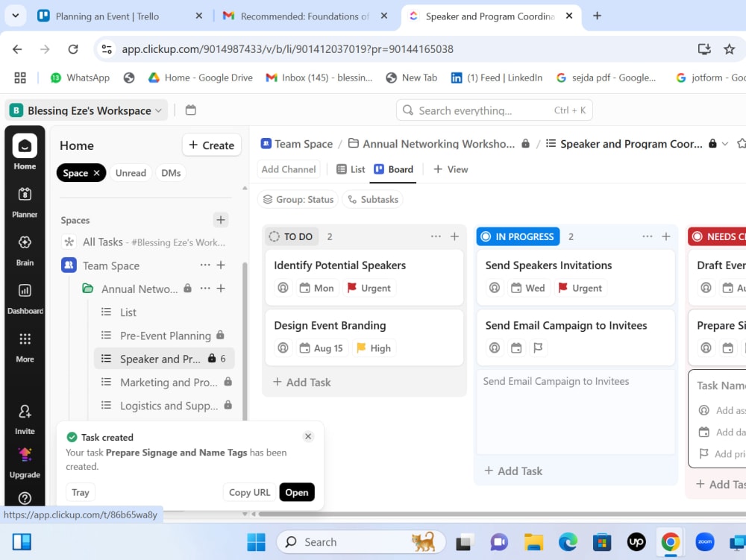Change Wed due date on Send Speakers Invitations
This screenshot has height=560, width=746.
tap(528, 288)
